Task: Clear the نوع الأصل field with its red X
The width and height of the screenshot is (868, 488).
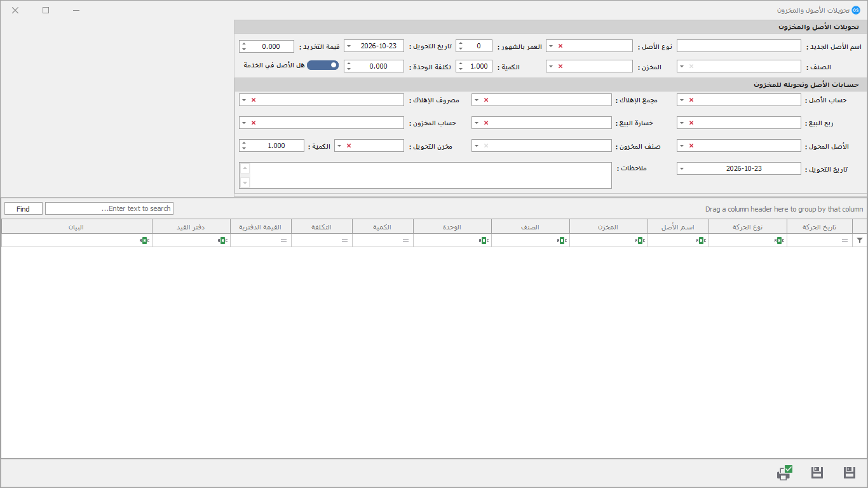Action: coord(560,46)
